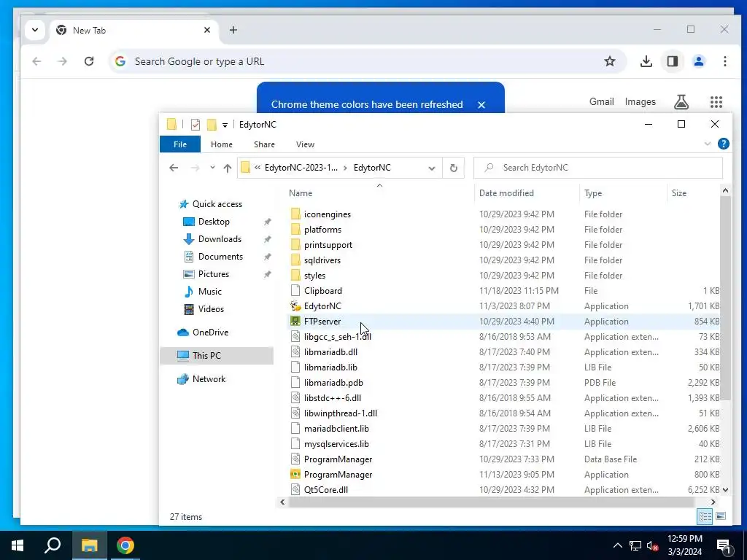Image resolution: width=747 pixels, height=560 pixels.
Task: Open the Share ribbon tab
Action: [x=264, y=144]
